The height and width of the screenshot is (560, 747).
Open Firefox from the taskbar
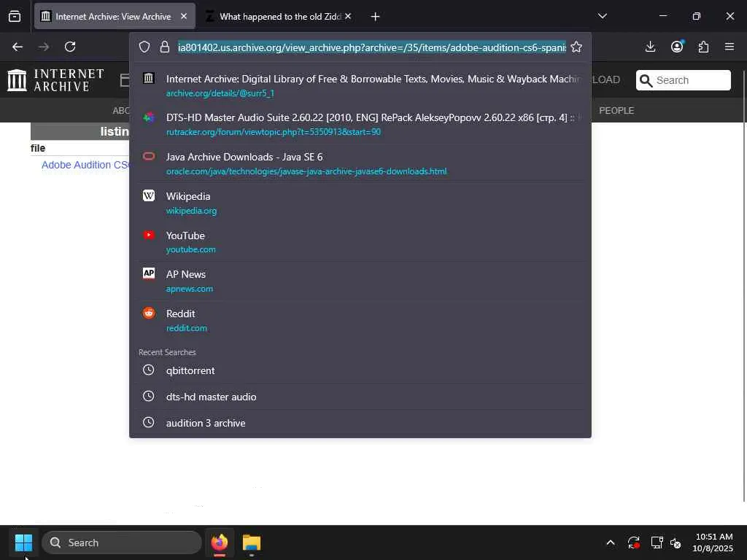coord(220,542)
